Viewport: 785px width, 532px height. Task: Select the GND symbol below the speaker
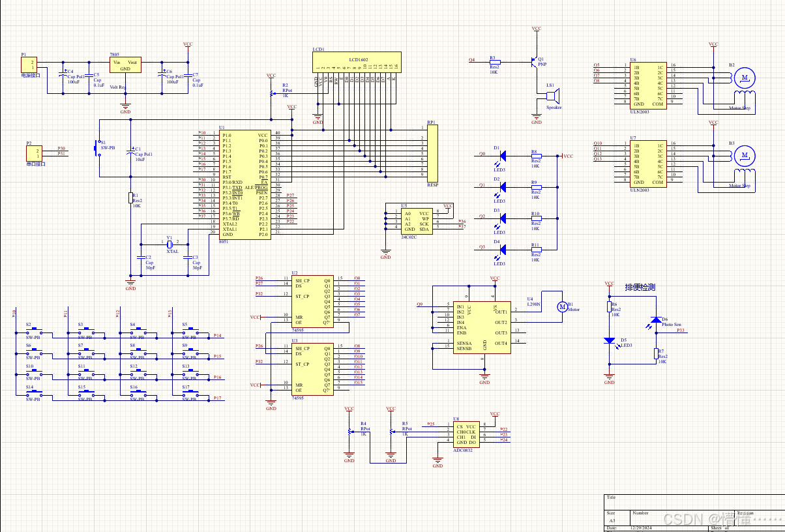[x=536, y=119]
